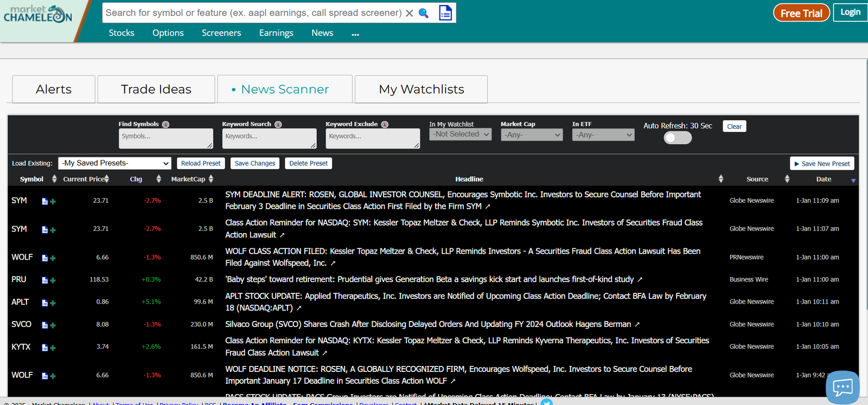The image size is (868, 405).
Task: Sort the table by the Symbol column arrows
Action: 54,179
